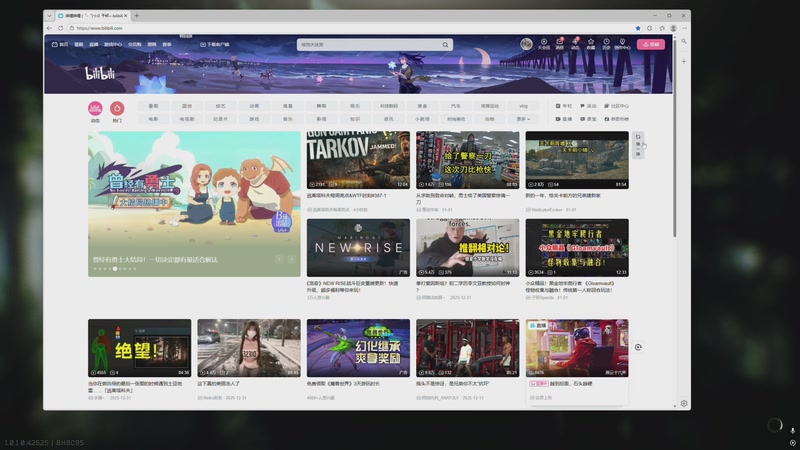Open the 课堂 link on the right
800x450 pixels.
pos(588,119)
